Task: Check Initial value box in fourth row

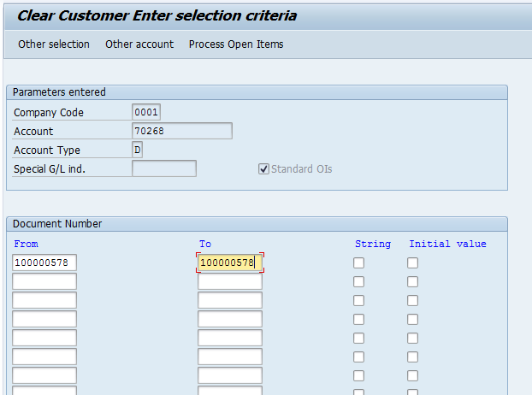Action: click(x=412, y=320)
